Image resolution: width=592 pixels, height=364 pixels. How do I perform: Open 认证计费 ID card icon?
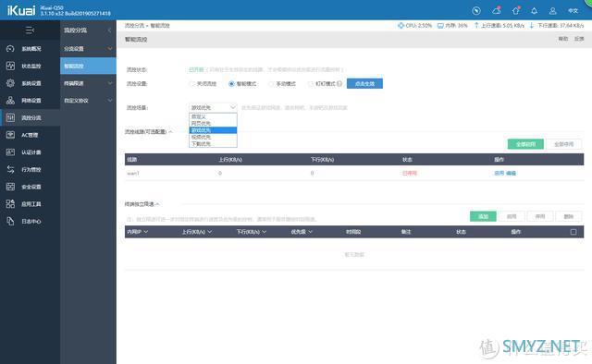coord(10,152)
